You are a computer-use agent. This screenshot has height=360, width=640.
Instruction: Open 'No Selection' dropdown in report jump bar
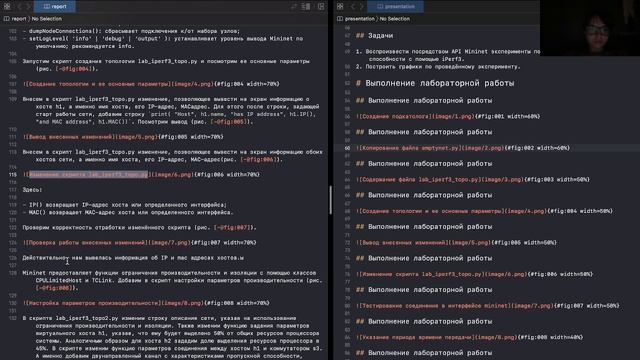point(47,19)
